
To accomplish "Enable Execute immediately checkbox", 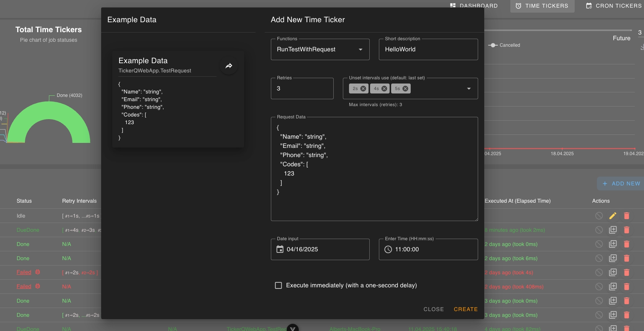I will [279, 285].
